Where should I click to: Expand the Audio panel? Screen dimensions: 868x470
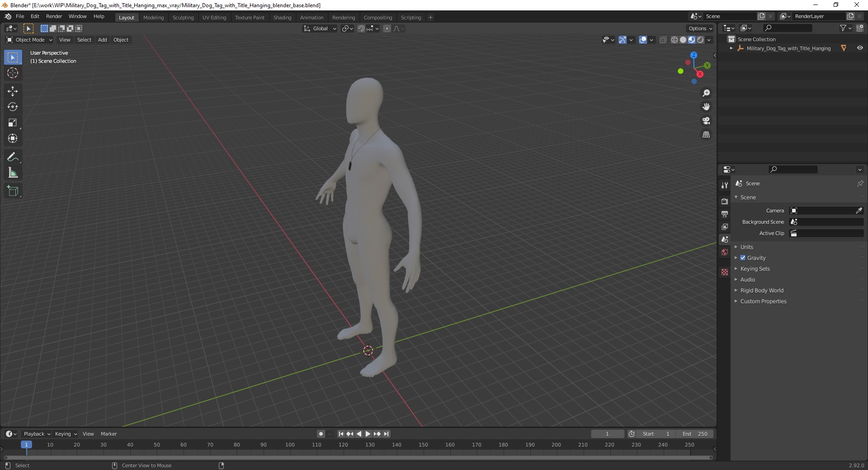pyautogui.click(x=748, y=279)
